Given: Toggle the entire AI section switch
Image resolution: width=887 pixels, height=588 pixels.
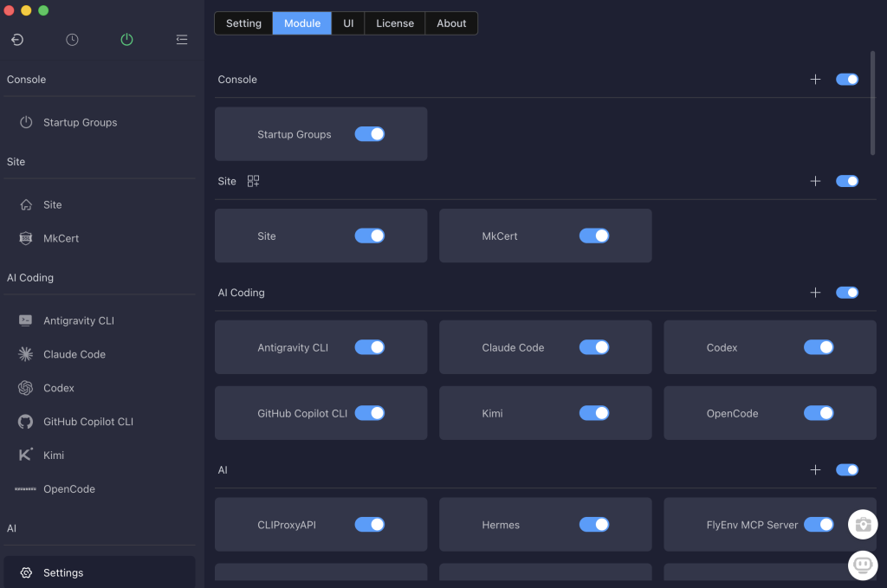Looking at the screenshot, I should [847, 470].
